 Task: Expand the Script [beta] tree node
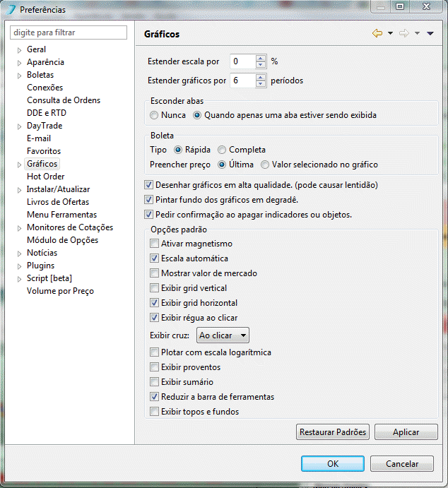[x=19, y=279]
